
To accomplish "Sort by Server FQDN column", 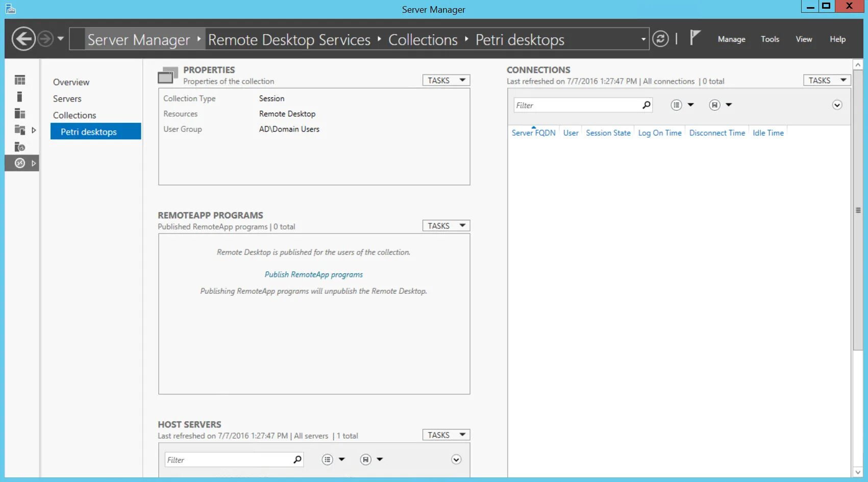I will pyautogui.click(x=533, y=133).
